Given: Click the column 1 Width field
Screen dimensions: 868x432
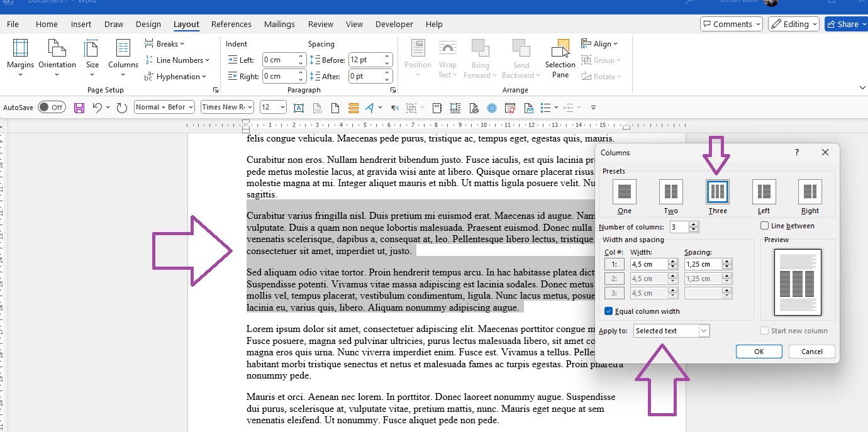Looking at the screenshot, I should coord(648,264).
